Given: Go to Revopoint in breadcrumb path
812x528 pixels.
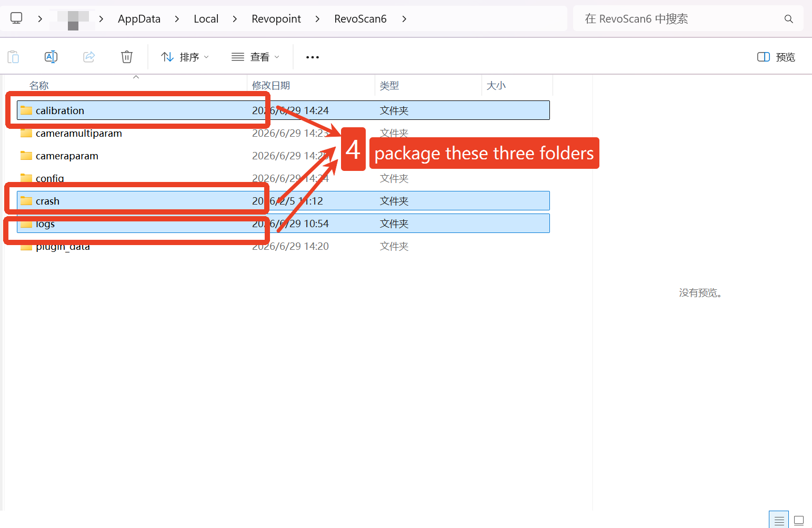Looking at the screenshot, I should 276,19.
